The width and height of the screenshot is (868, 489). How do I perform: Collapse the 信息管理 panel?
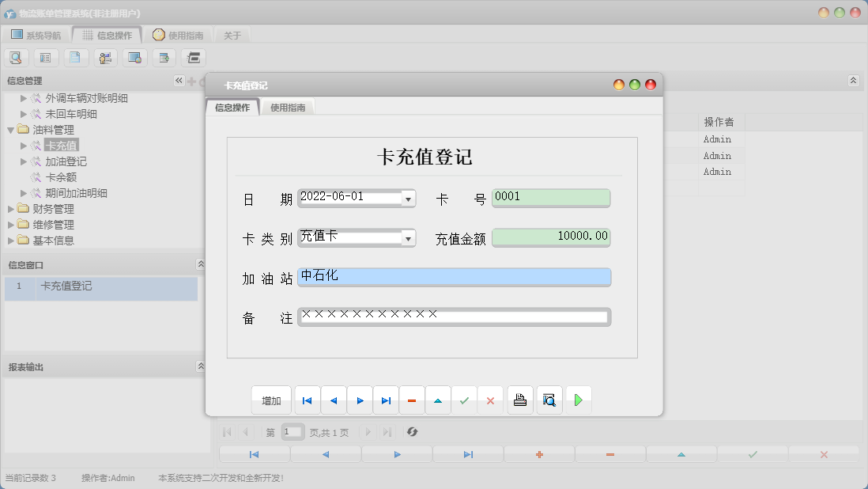pos(178,80)
